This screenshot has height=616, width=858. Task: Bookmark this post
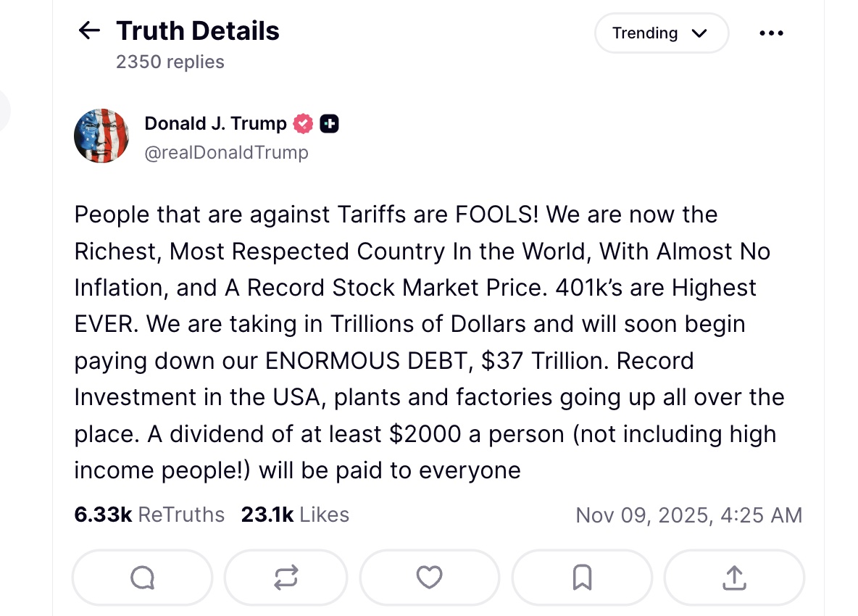(582, 578)
